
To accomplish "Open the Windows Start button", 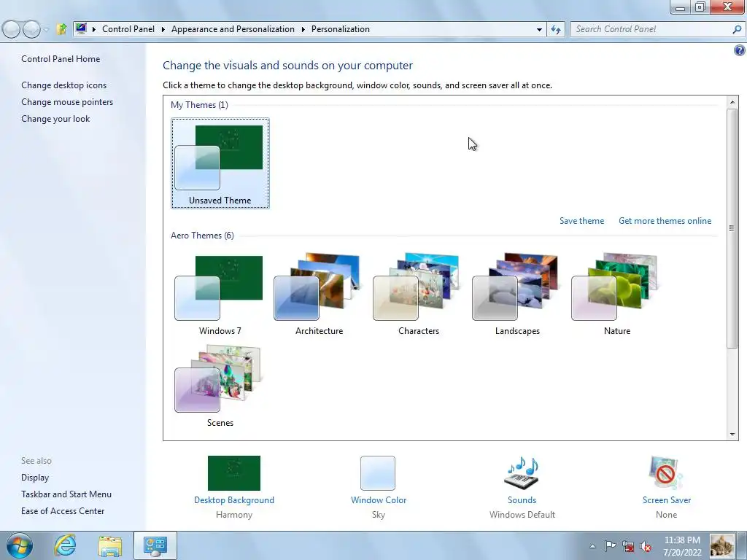I will 20,545.
